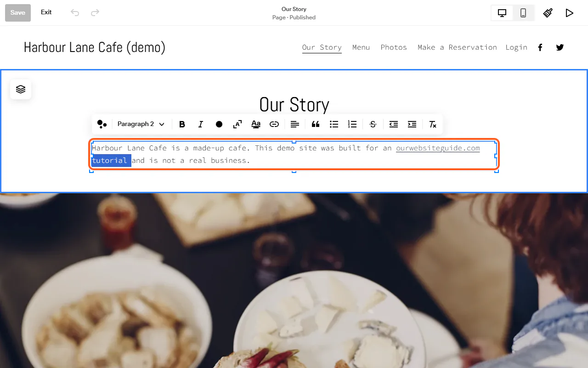Screen dimensions: 588x368
Task: Apply blockquote formatting
Action: tap(316, 124)
